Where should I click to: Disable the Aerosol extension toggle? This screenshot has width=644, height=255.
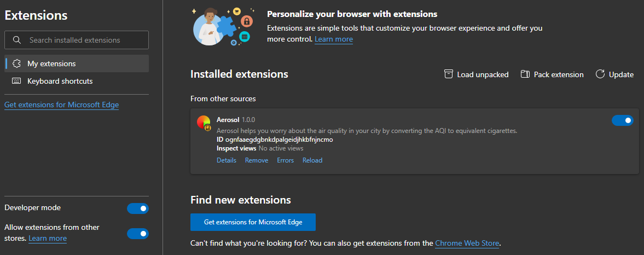(623, 120)
